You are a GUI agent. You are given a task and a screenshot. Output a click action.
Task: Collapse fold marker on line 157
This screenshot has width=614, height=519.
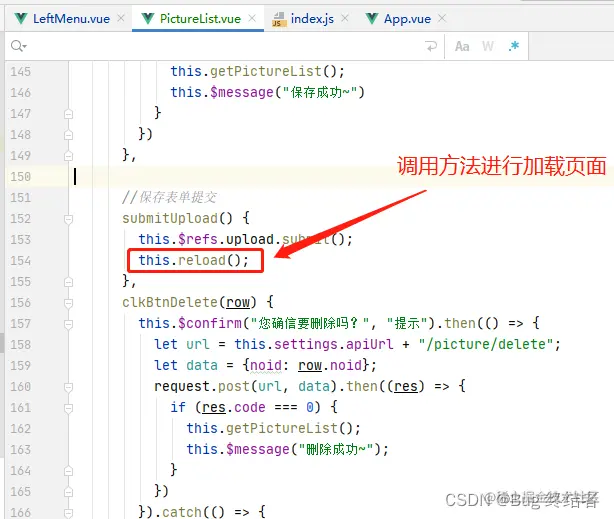pyautogui.click(x=69, y=324)
